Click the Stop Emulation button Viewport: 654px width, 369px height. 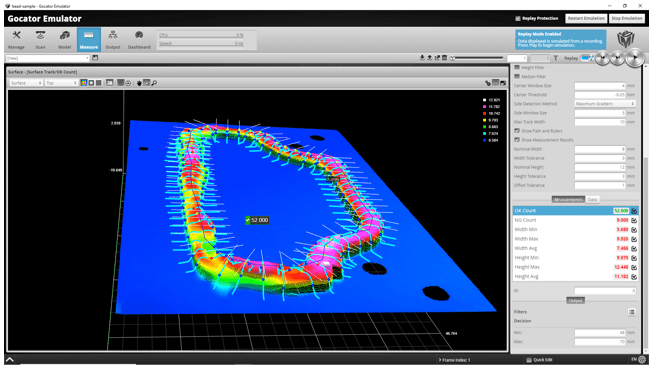tap(627, 18)
